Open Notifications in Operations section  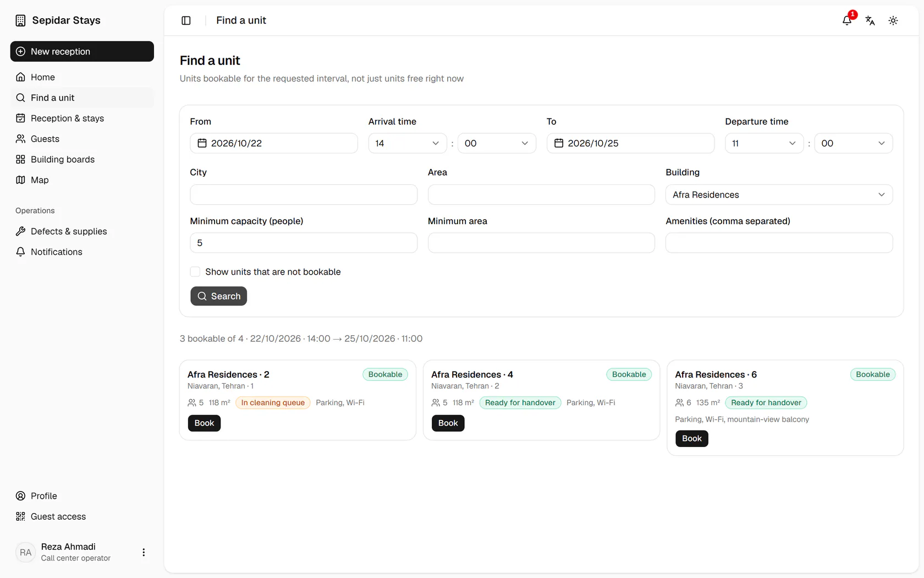pos(82,252)
